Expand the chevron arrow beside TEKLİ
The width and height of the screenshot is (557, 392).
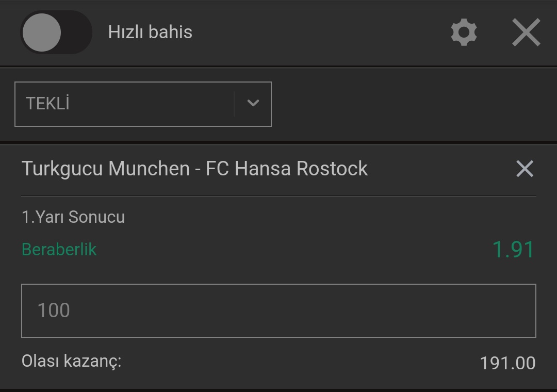pyautogui.click(x=253, y=104)
